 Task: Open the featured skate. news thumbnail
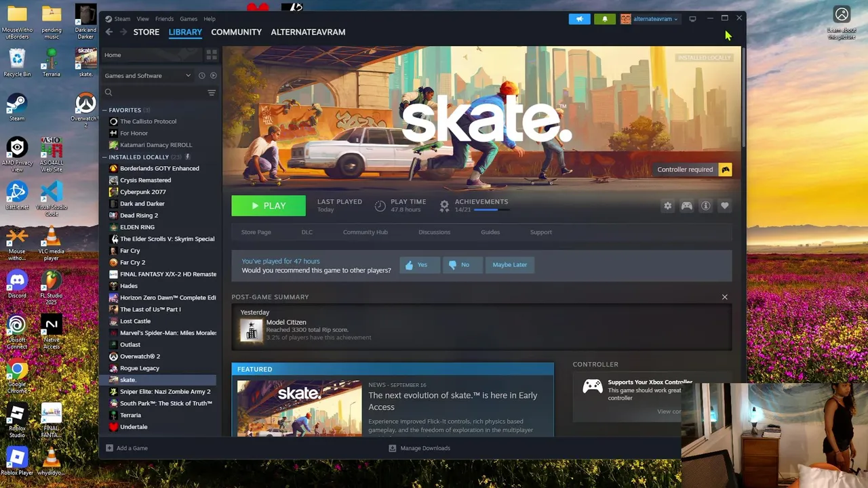tap(299, 408)
